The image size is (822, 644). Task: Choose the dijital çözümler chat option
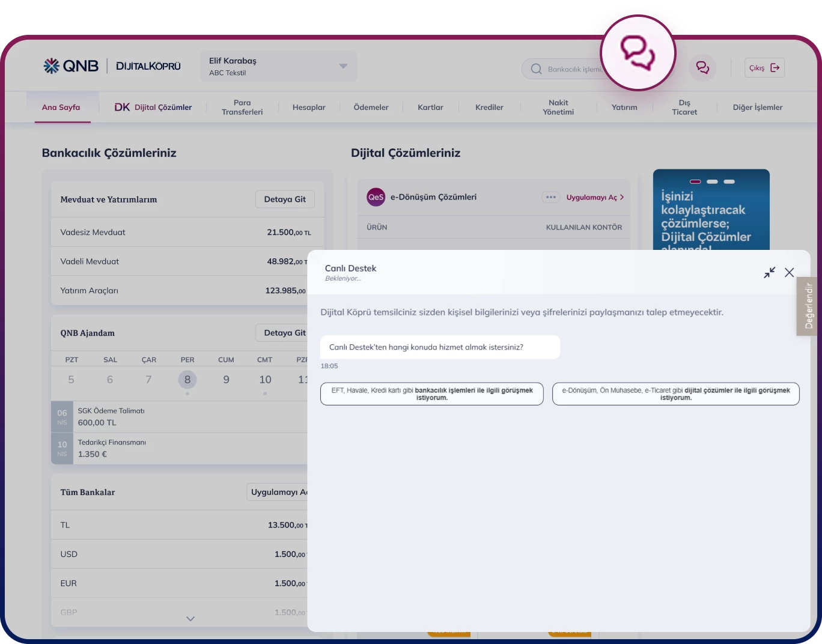pos(675,394)
